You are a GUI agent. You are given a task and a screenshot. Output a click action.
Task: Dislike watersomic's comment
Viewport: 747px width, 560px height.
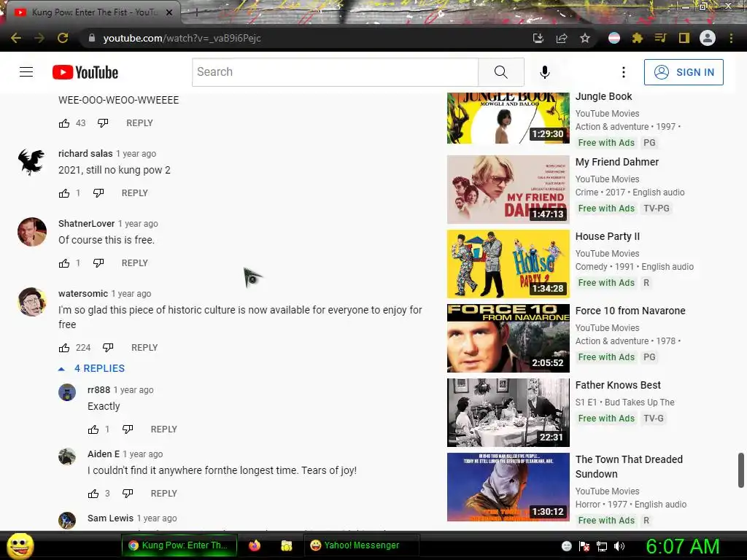[x=108, y=348]
